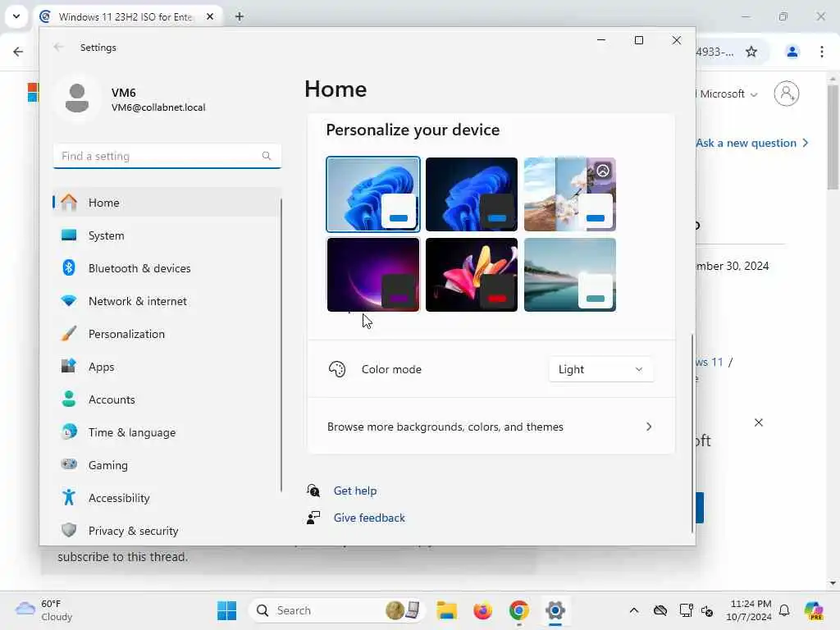
Task: Focus the Find a setting search box
Action: click(167, 156)
